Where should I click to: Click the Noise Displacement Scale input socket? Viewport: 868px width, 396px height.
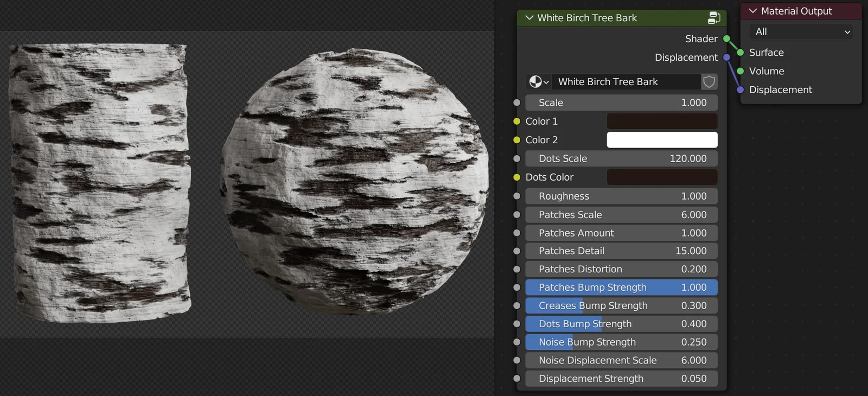pos(516,361)
